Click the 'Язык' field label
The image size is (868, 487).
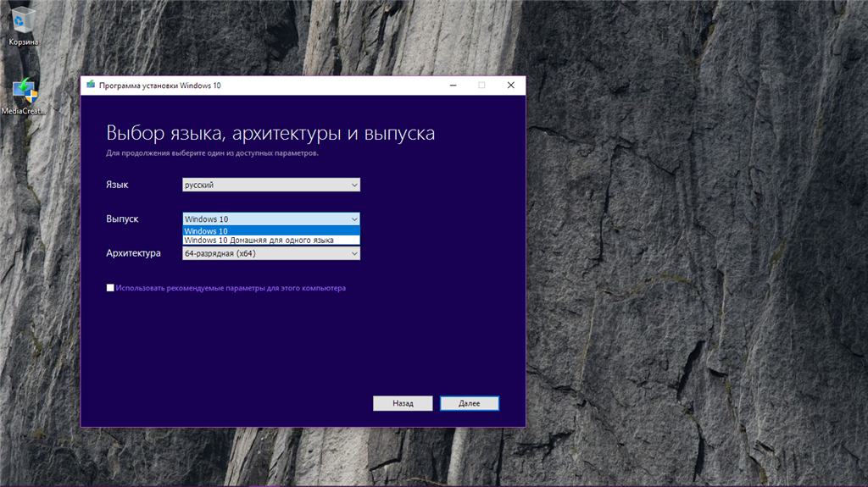[117, 185]
